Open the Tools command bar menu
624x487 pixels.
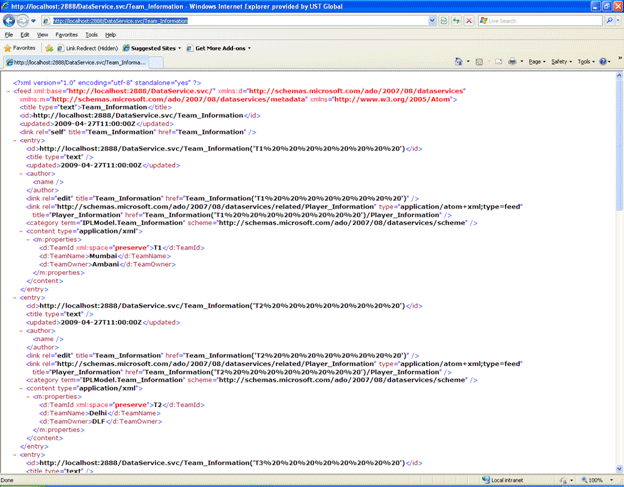pyautogui.click(x=586, y=62)
